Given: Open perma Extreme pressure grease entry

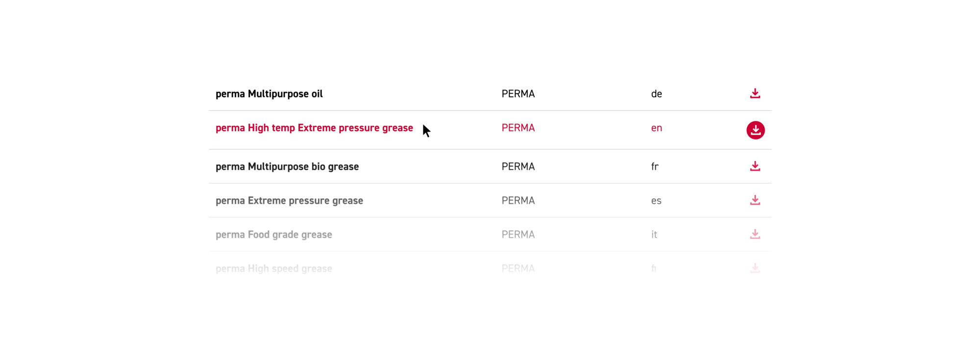Looking at the screenshot, I should 289,201.
